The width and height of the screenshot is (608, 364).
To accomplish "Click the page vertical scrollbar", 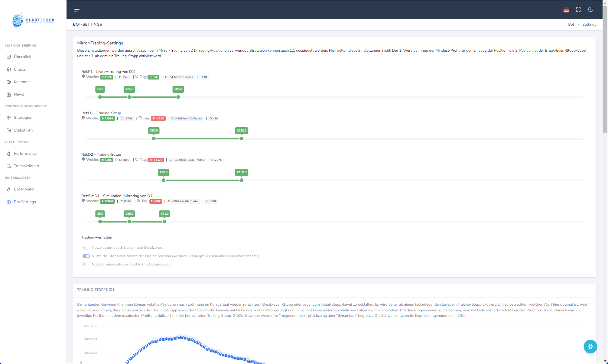I will [605, 70].
